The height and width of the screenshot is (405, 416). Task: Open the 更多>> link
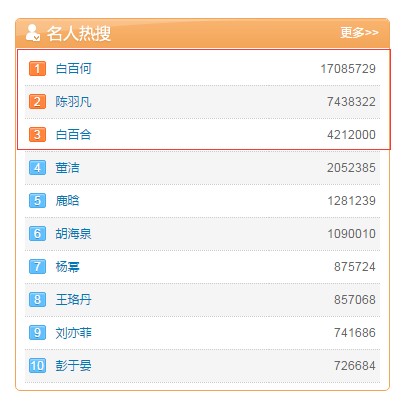(359, 32)
